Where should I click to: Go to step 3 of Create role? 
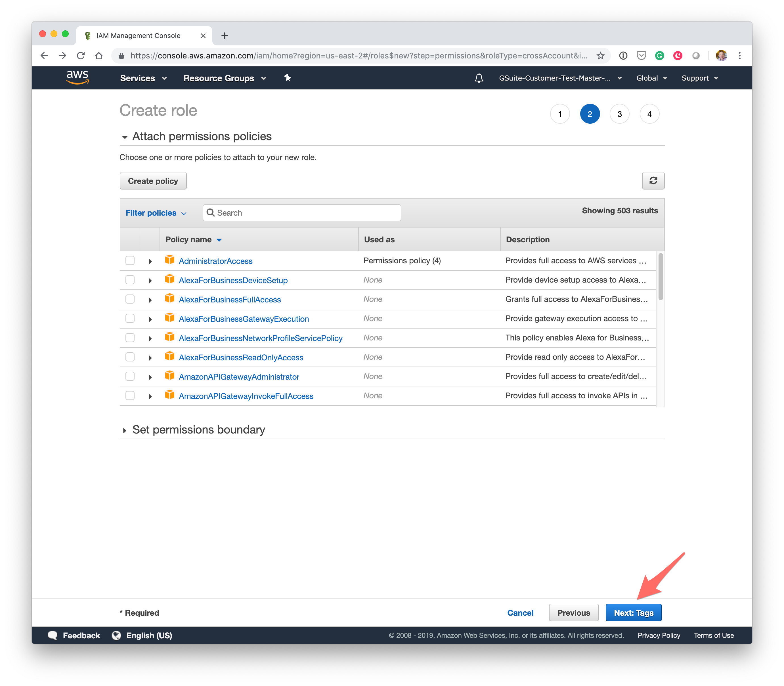619,114
